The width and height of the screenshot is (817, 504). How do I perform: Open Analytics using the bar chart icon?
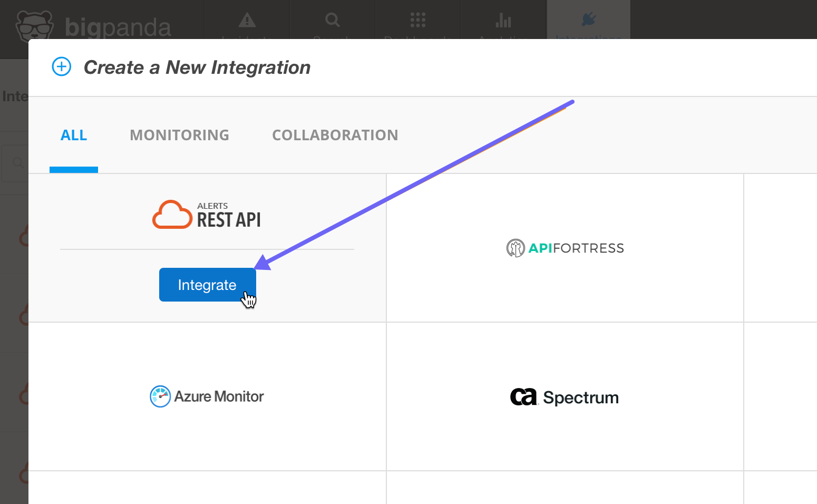pyautogui.click(x=503, y=20)
